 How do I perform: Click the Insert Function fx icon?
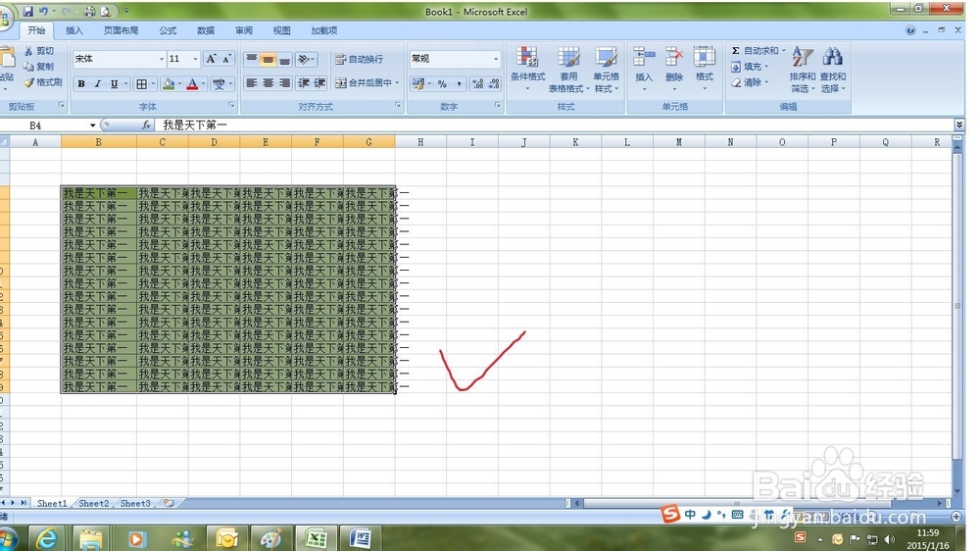point(146,125)
